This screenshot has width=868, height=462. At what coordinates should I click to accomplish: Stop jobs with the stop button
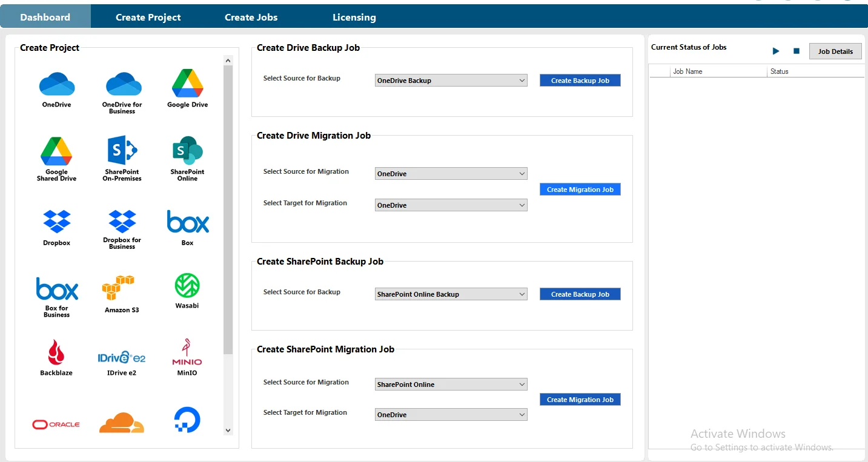point(797,51)
